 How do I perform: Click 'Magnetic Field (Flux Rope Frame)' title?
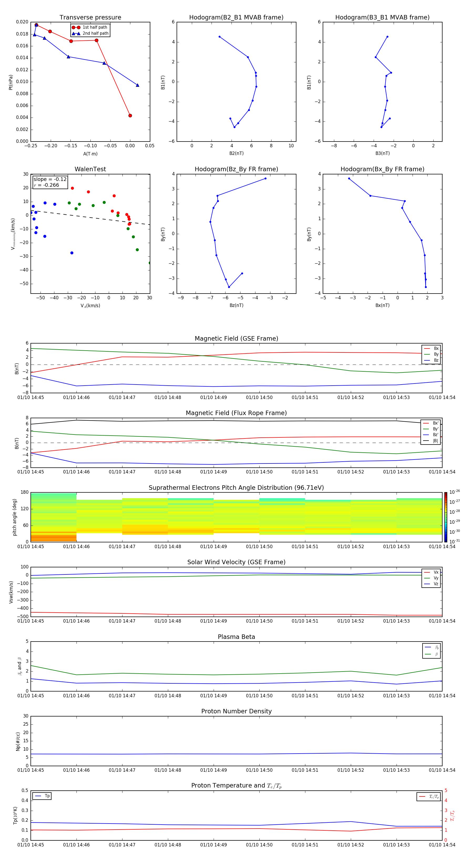[236, 413]
